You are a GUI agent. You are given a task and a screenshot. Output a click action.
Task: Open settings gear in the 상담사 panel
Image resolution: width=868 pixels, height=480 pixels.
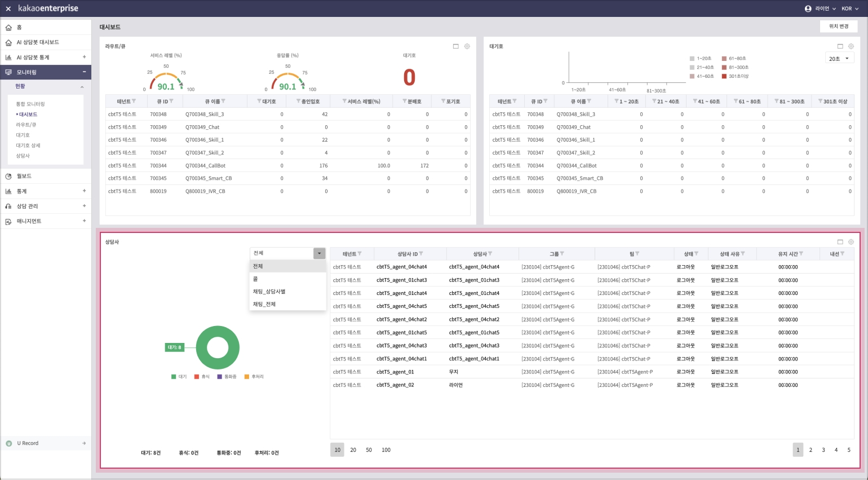pos(851,242)
